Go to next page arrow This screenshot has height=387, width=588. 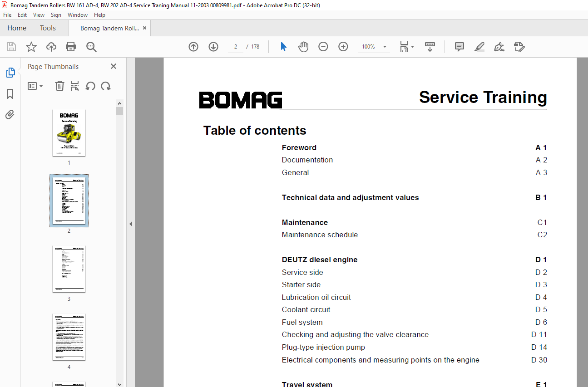[213, 47]
